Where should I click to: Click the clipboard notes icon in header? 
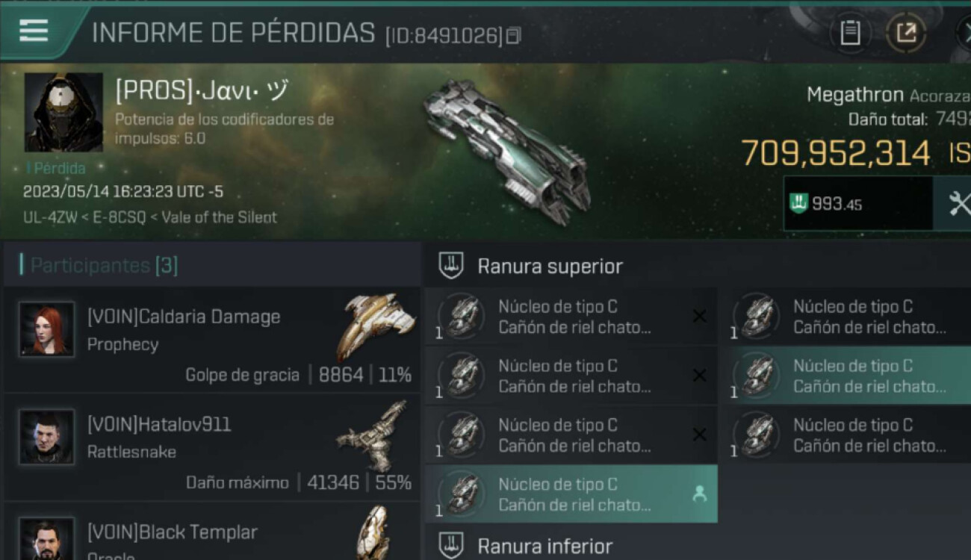pyautogui.click(x=850, y=33)
